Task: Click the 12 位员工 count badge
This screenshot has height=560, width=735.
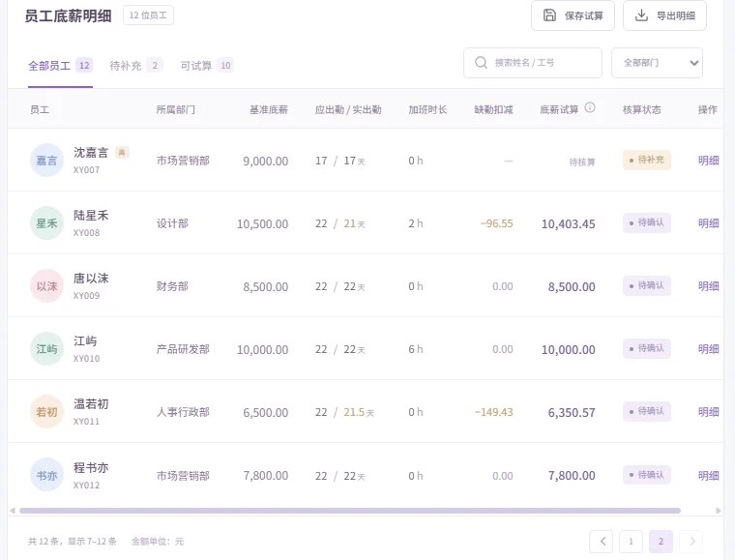Action: (148, 15)
